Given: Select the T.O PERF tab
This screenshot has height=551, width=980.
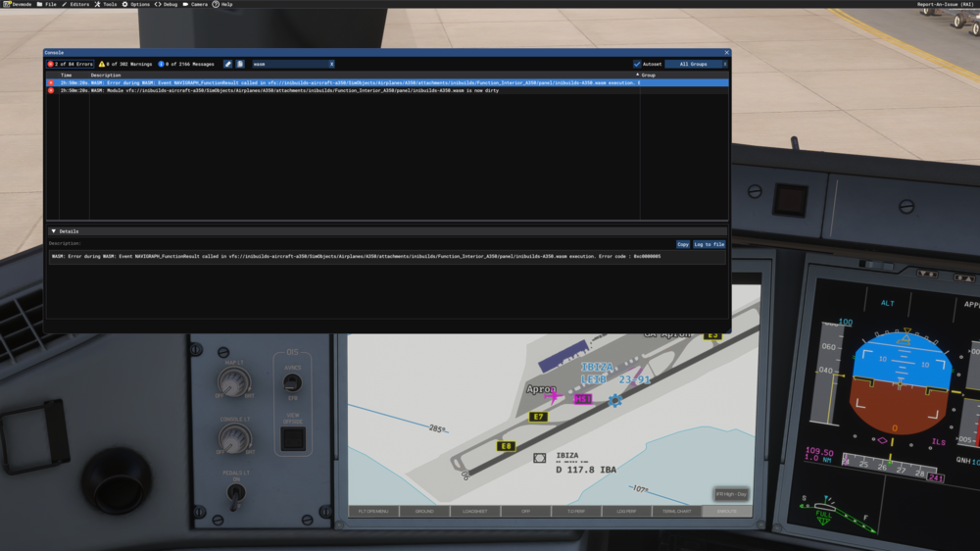Looking at the screenshot, I should (575, 511).
